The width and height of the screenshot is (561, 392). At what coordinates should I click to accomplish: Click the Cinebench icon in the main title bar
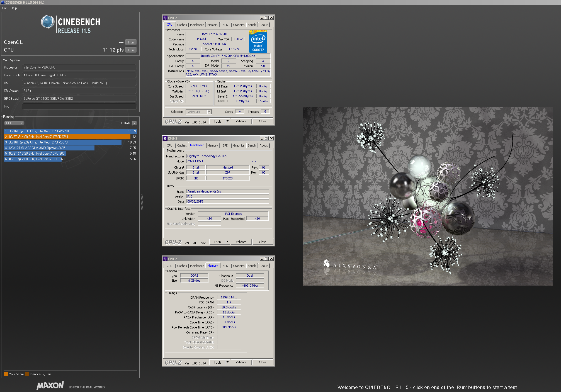click(x=3, y=3)
